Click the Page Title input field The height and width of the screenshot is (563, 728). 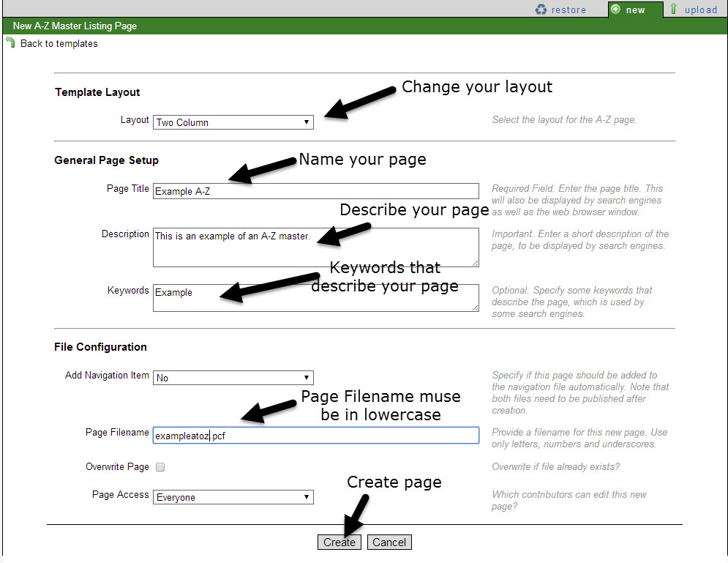(x=316, y=191)
